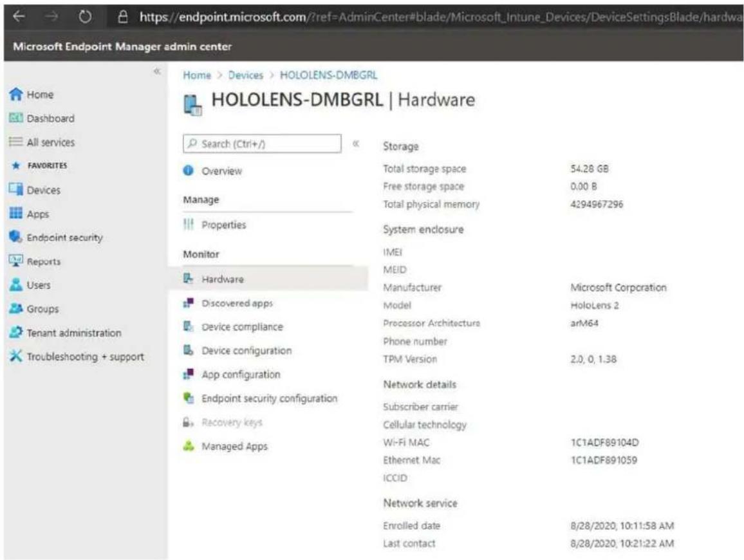The image size is (744, 560).
Task: Click the Favorites star icon
Action: pyautogui.click(x=15, y=165)
